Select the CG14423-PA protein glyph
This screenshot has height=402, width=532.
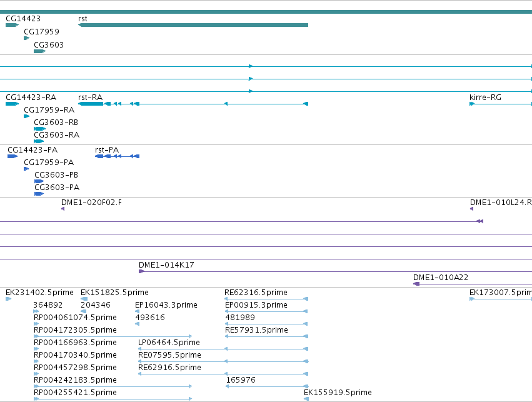pyautogui.click(x=13, y=156)
